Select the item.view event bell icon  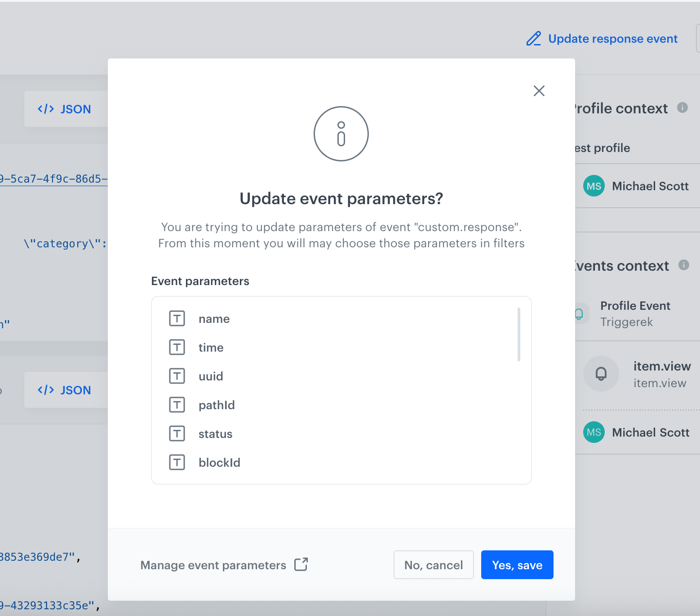(x=601, y=374)
